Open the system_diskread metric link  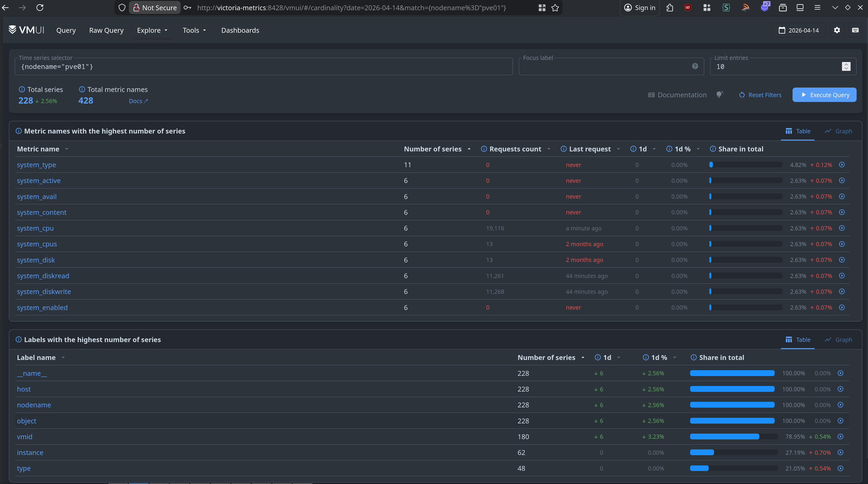point(43,276)
